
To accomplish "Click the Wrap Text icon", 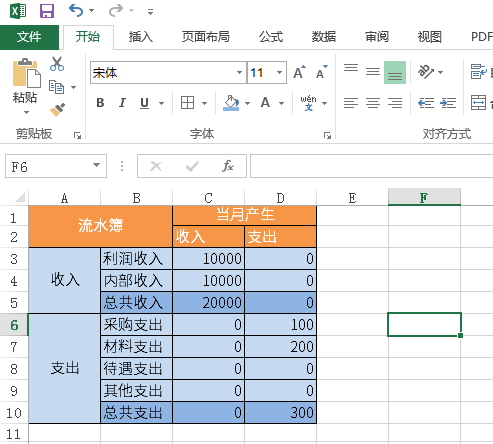I will coord(478,72).
